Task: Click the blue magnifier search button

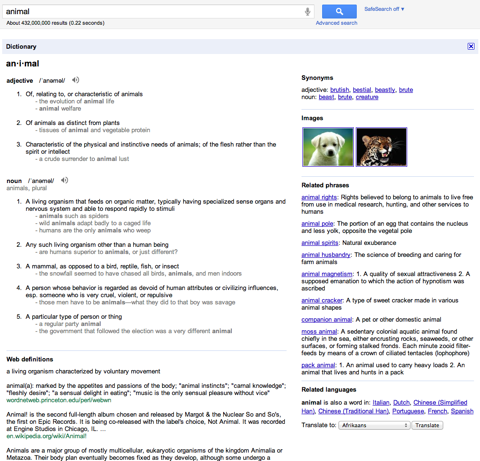Action: [x=339, y=11]
